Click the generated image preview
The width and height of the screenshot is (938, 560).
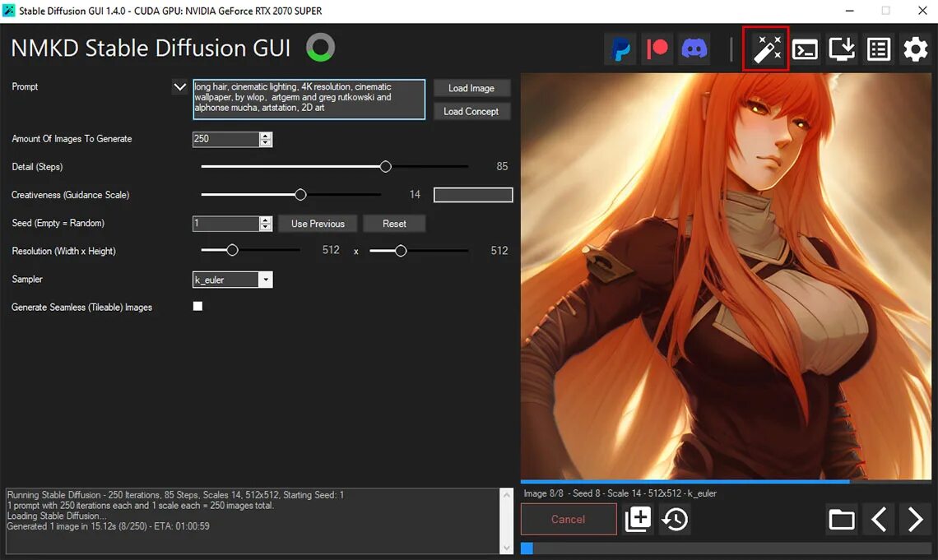tap(726, 276)
